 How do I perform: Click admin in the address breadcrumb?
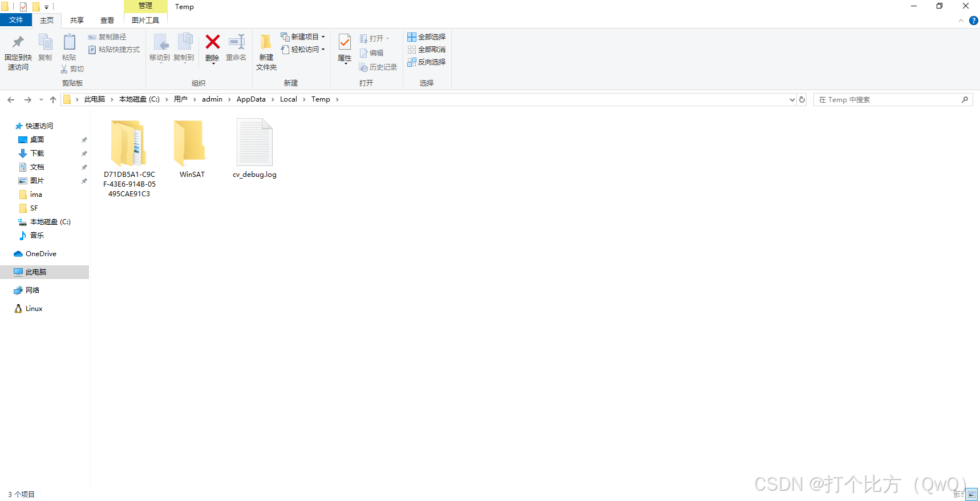click(212, 99)
